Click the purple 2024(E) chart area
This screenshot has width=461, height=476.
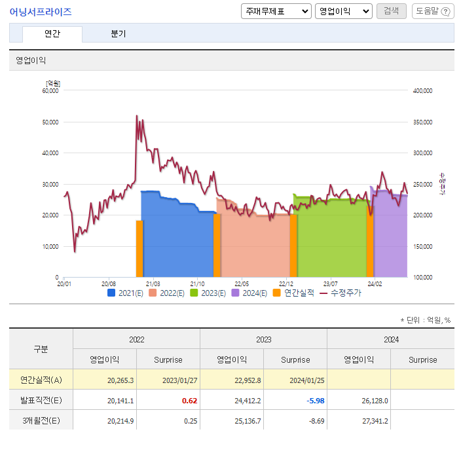pos(390,235)
